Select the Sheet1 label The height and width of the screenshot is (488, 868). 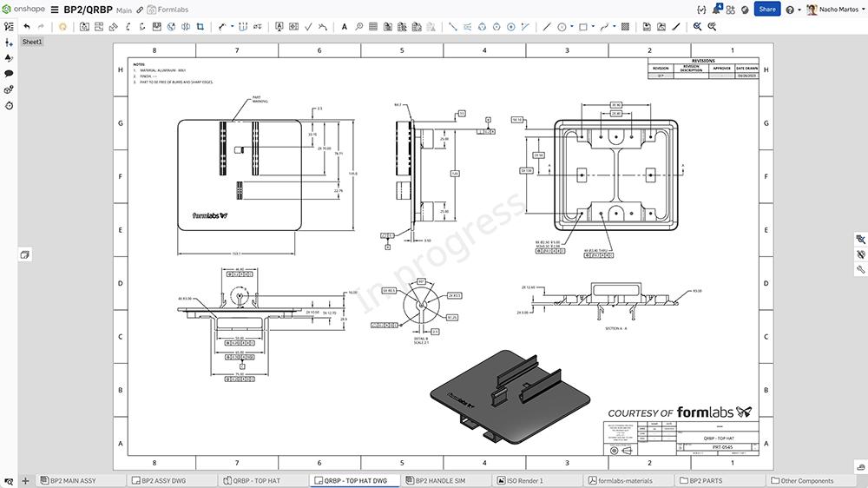[32, 42]
